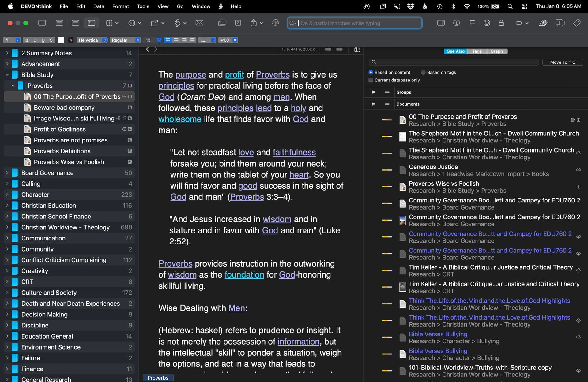
Task: Click the cloud sync upload icon
Action: point(275,23)
